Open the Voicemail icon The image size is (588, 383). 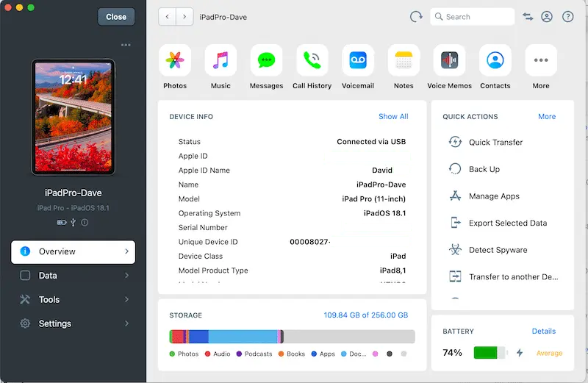pos(358,61)
